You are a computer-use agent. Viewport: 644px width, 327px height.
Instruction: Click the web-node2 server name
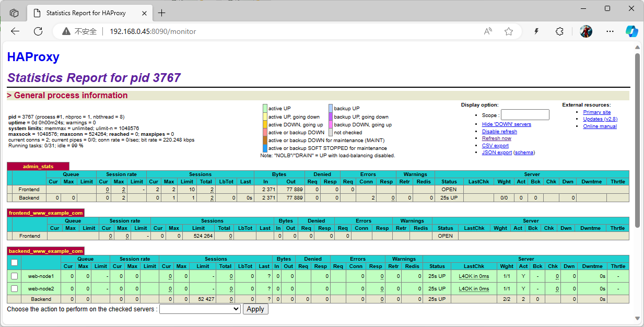point(41,288)
